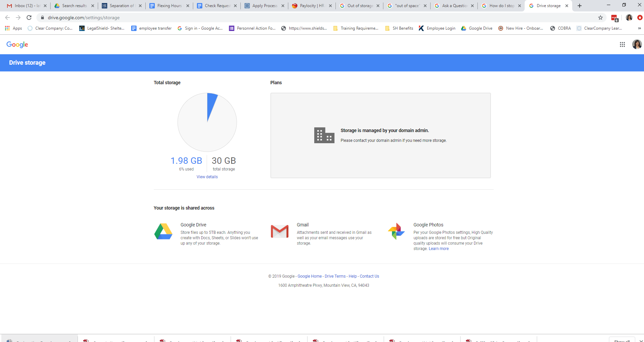This screenshot has width=644, height=342.
Task: Click the back navigation arrow
Action: tap(7, 17)
